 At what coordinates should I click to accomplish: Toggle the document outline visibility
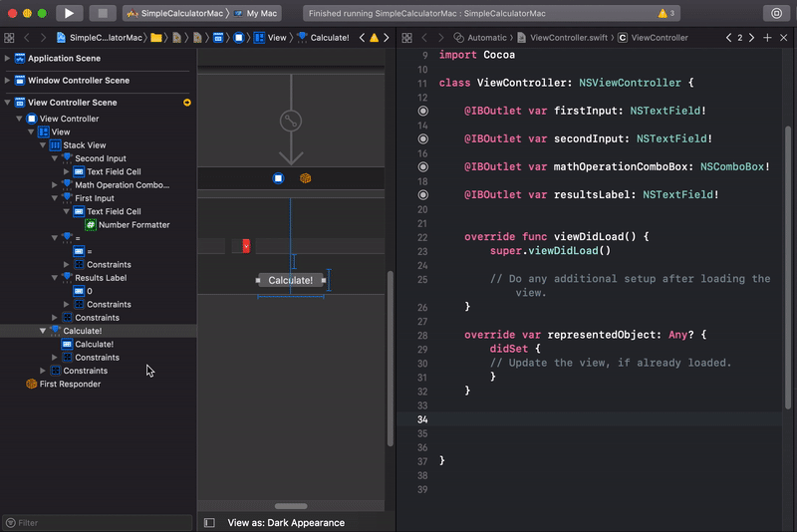point(209,522)
